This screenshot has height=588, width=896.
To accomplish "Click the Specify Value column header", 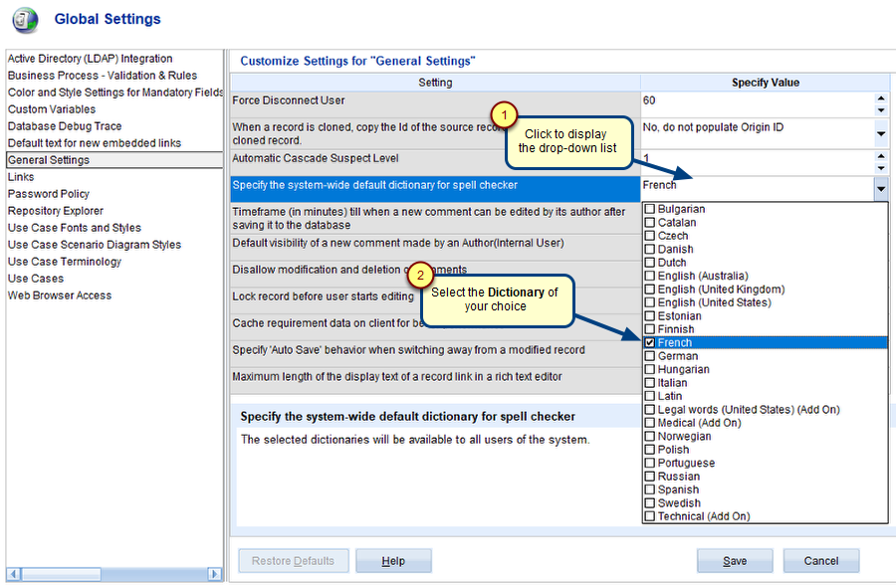I will tap(766, 83).
